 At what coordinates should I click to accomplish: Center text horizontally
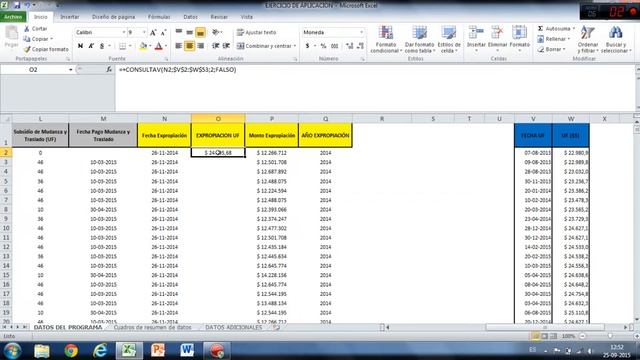[x=189, y=46]
